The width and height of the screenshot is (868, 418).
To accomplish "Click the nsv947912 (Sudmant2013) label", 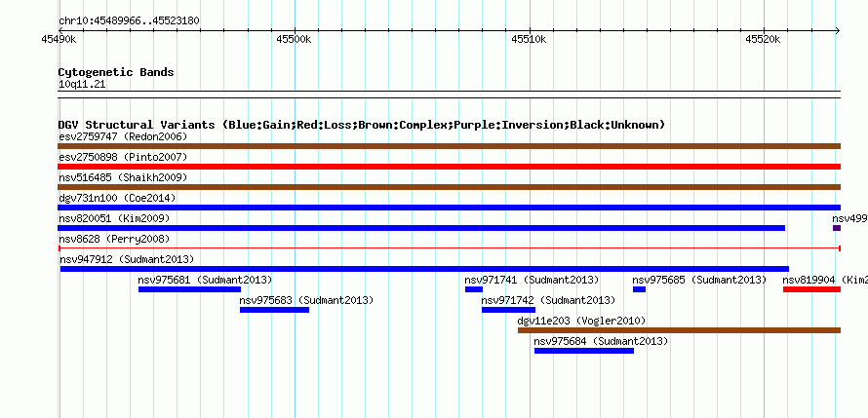I will coord(127,259).
